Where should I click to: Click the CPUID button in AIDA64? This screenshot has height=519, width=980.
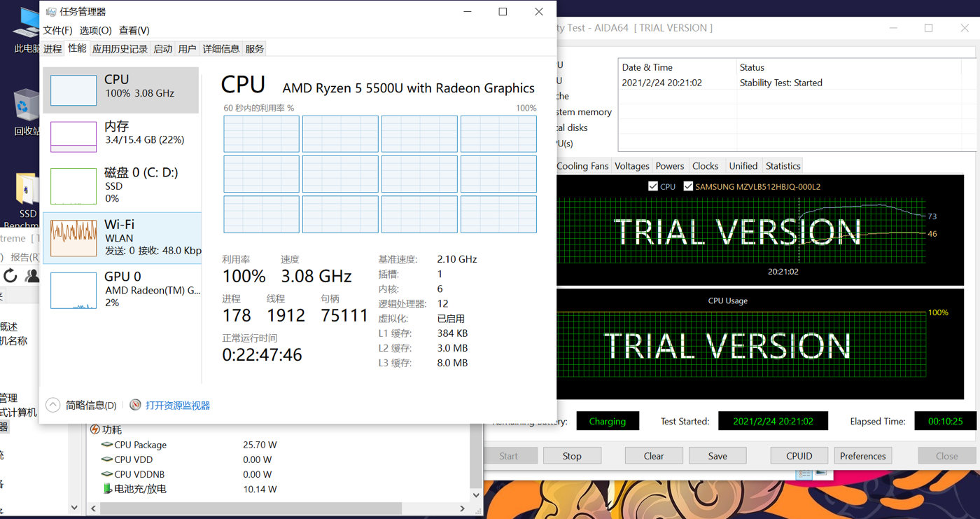point(799,455)
